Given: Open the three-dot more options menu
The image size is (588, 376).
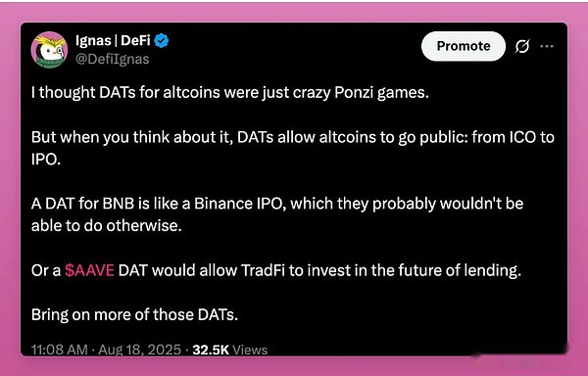Looking at the screenshot, I should 547,46.
